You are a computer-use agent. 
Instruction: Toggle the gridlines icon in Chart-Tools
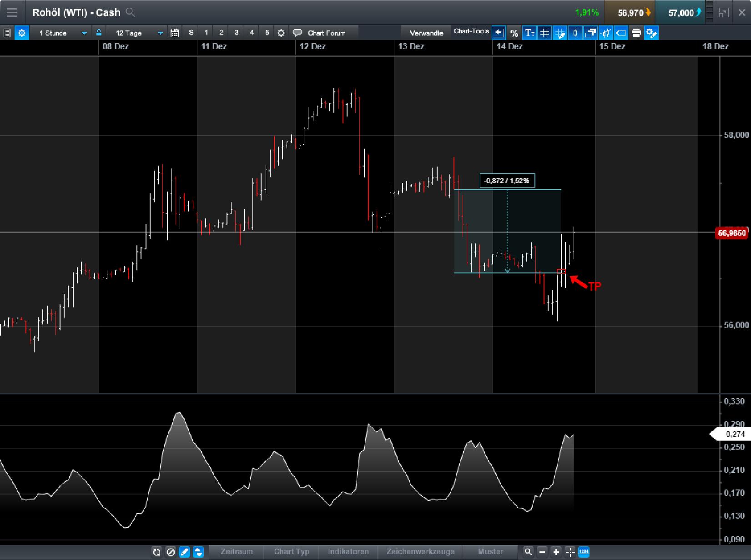tap(544, 33)
